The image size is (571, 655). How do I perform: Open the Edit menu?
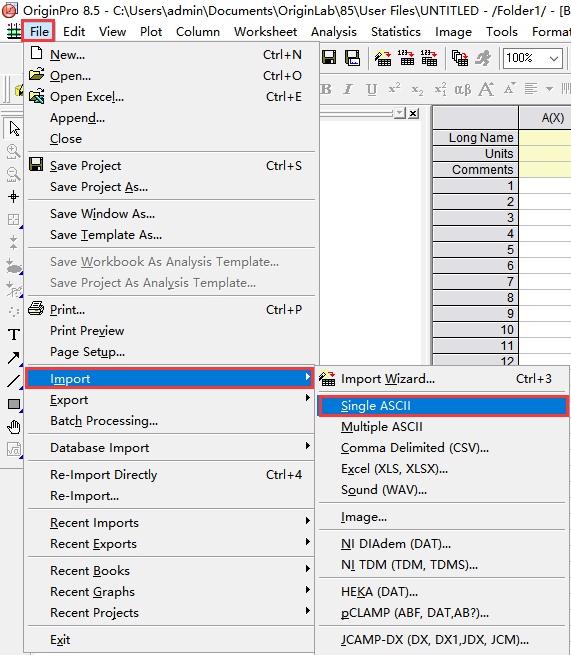pos(74,32)
